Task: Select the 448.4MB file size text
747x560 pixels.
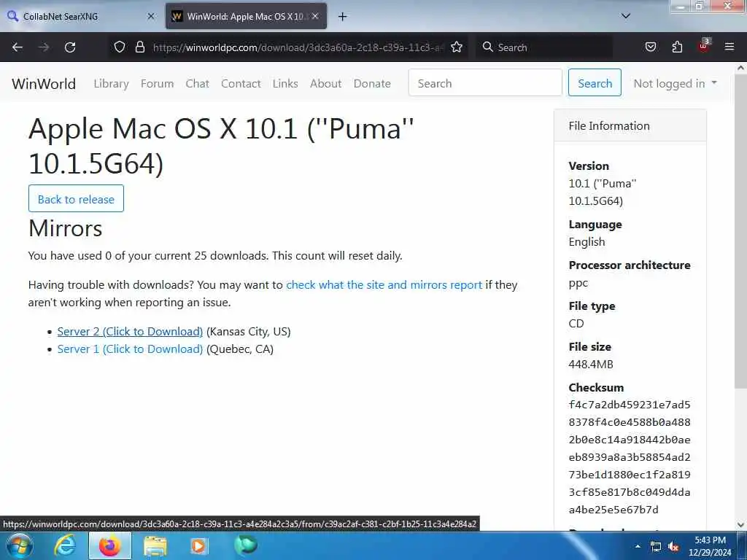Action: (591, 365)
